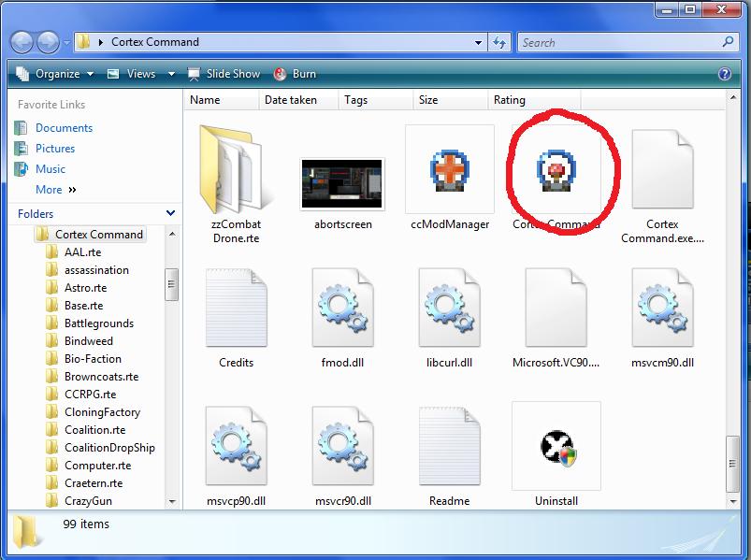The height and width of the screenshot is (560, 751).
Task: Expand the Views dropdown arrow
Action: [x=171, y=74]
